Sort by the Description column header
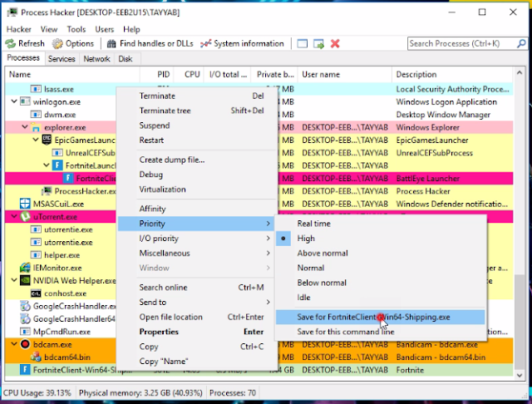The height and width of the screenshot is (404, 532). (x=452, y=75)
